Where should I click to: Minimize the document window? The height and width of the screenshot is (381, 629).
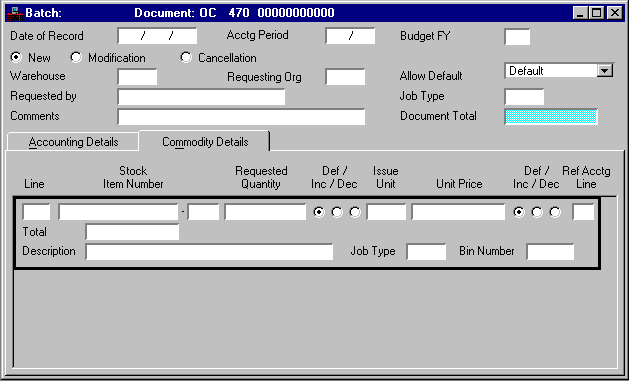coord(580,13)
